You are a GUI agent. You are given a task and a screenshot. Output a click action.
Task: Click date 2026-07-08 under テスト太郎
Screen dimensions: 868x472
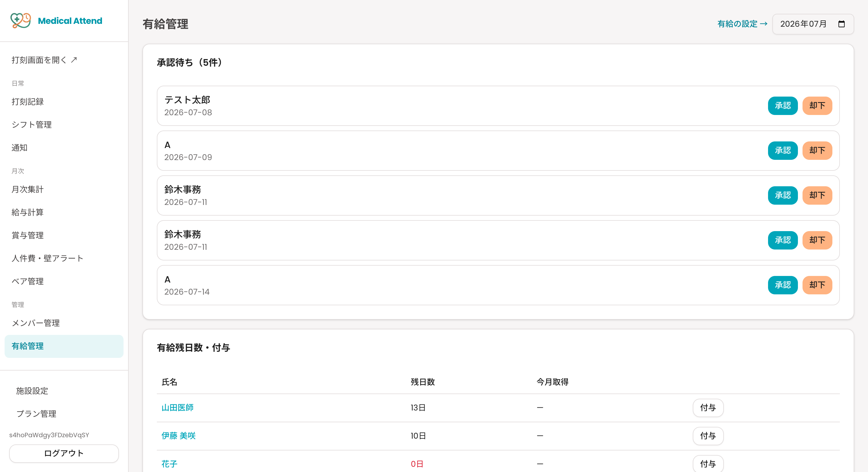(188, 112)
